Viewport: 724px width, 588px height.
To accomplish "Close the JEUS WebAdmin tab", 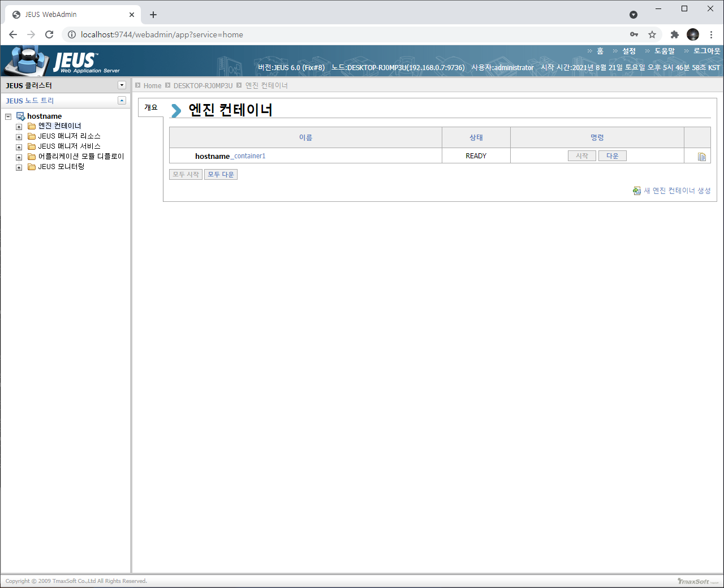I will point(132,15).
